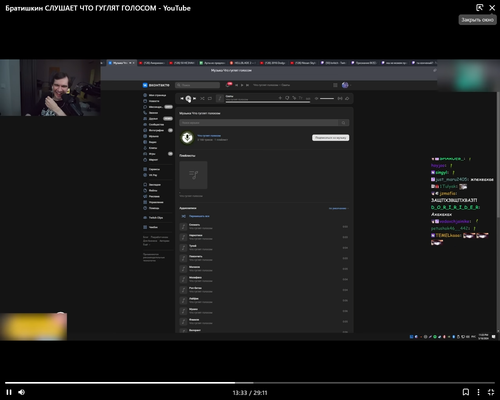
Task: Click the VK player repeat icon
Action: pos(210,98)
